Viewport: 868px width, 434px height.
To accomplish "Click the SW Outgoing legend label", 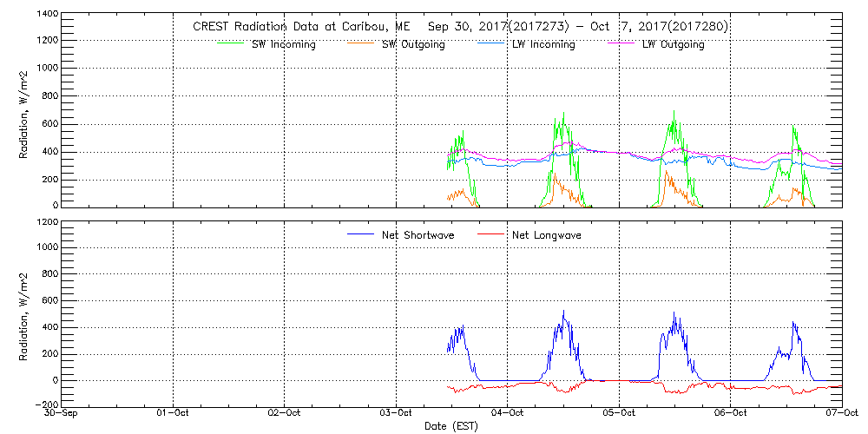I will [413, 45].
